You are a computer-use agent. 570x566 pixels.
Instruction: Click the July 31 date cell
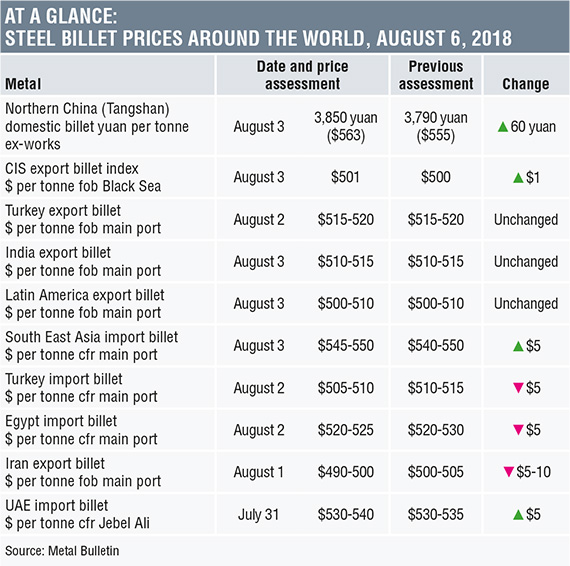click(258, 515)
